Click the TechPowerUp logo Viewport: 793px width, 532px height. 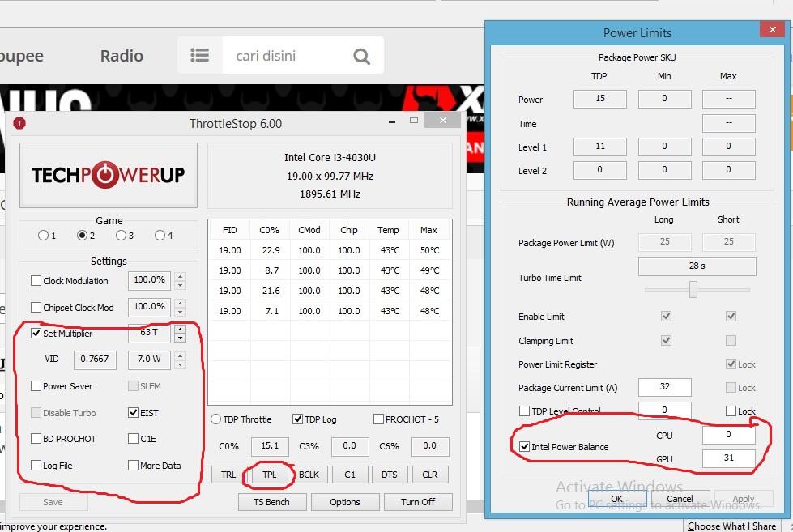(109, 175)
